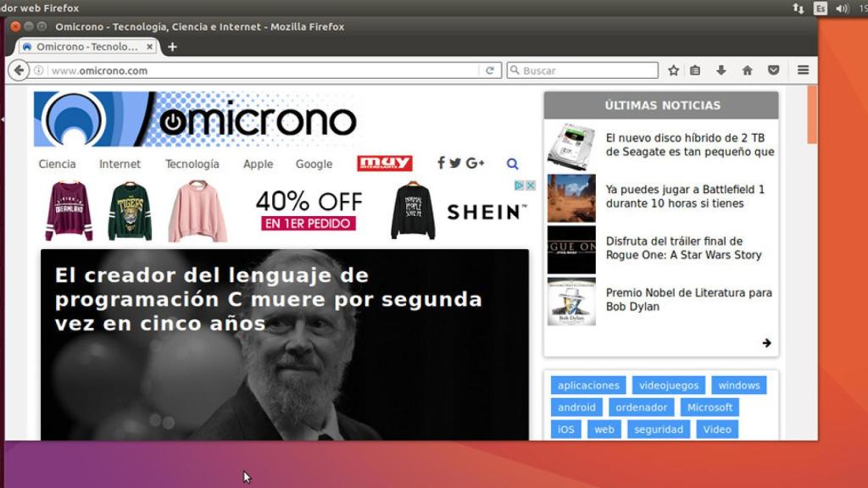Click the 'videojuegos' tag button
868x488 pixels.
click(x=668, y=385)
